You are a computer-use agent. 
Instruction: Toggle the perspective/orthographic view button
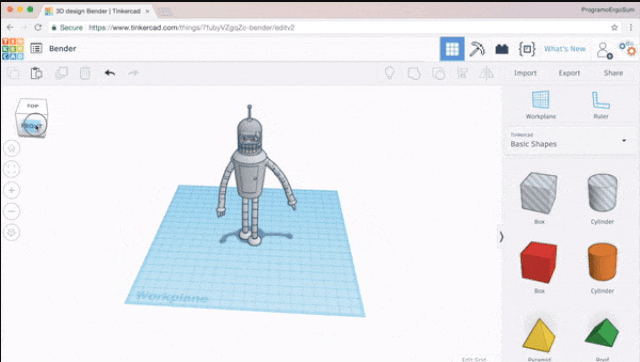point(11,232)
